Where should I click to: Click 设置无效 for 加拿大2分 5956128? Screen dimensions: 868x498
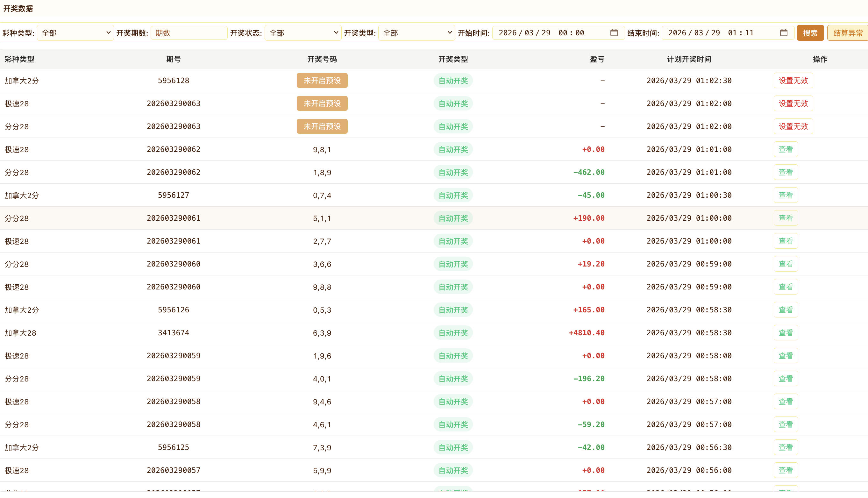(793, 80)
